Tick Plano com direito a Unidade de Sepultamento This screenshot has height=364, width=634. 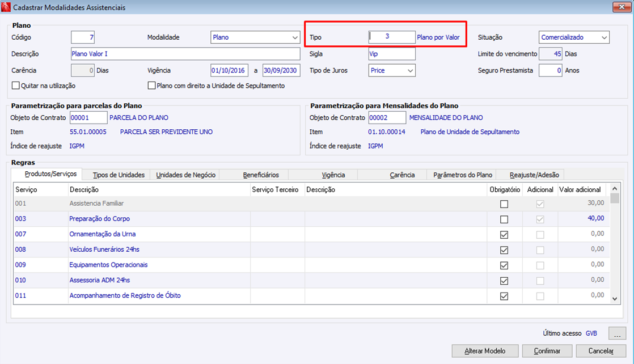pos(151,86)
